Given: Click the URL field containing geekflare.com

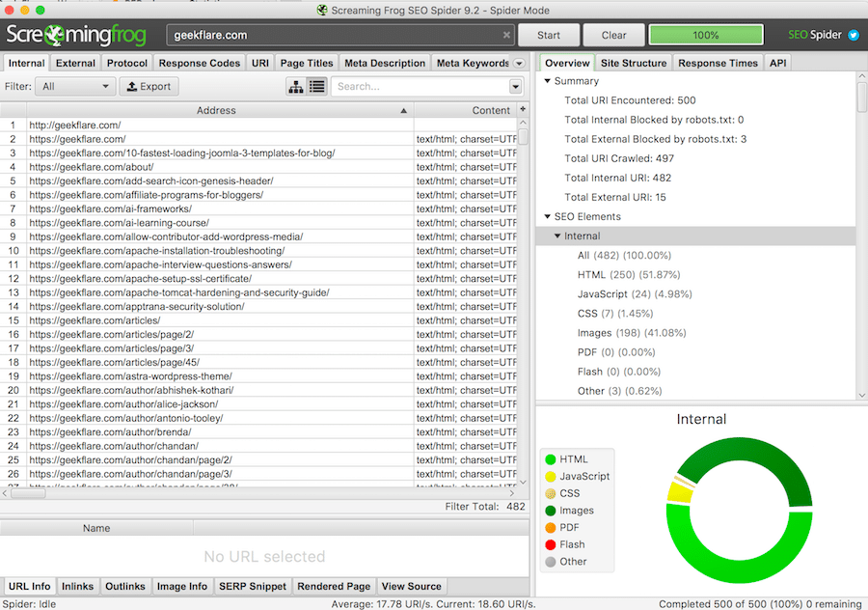Looking at the screenshot, I should (340, 35).
